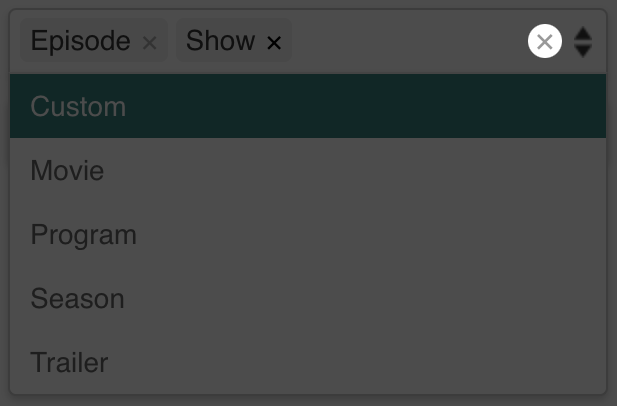The image size is (617, 406).
Task: Pick the Season option
Action: 308,298
